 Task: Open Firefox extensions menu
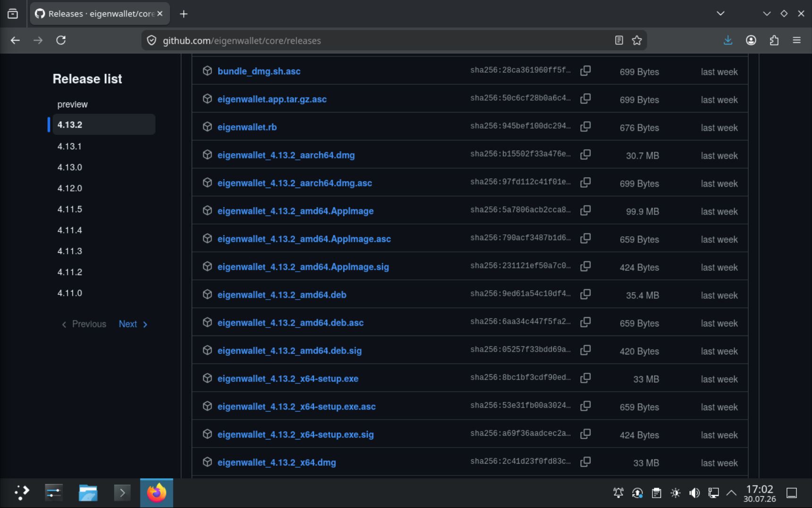[x=774, y=40]
